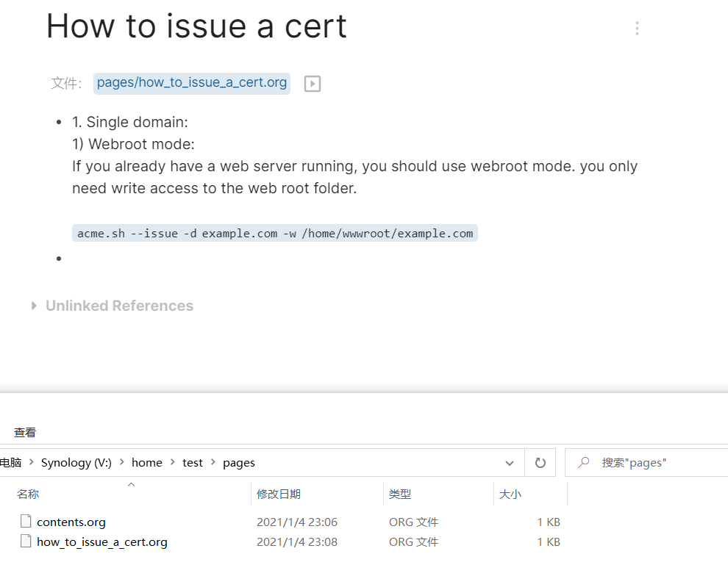
Task: Sort files by the 修改日期 column
Action: [278, 494]
